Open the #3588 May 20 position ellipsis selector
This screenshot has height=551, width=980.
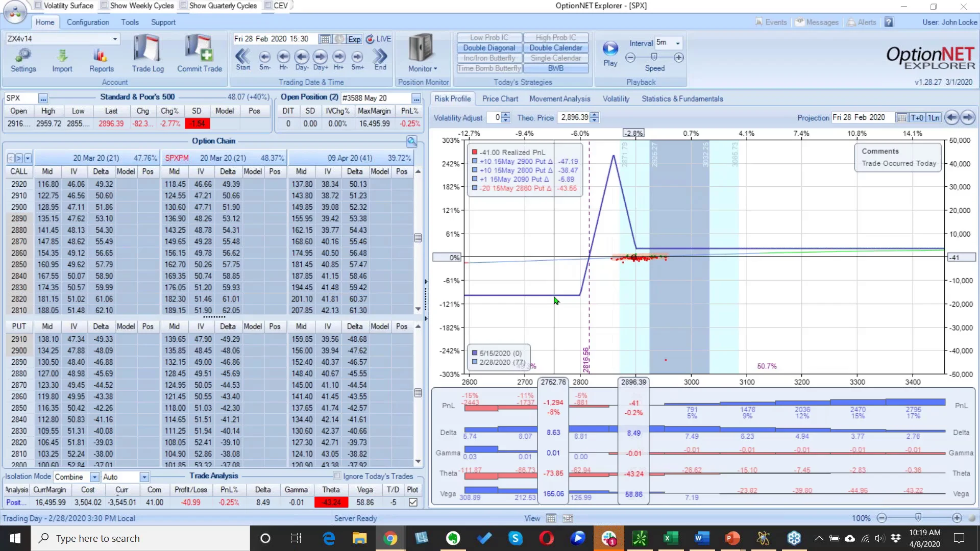coord(416,98)
